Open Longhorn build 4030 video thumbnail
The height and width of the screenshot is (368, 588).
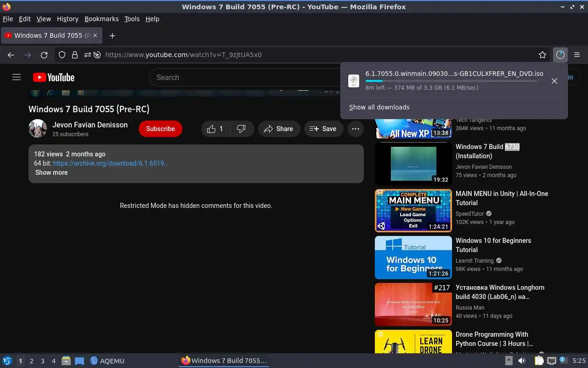(413, 305)
